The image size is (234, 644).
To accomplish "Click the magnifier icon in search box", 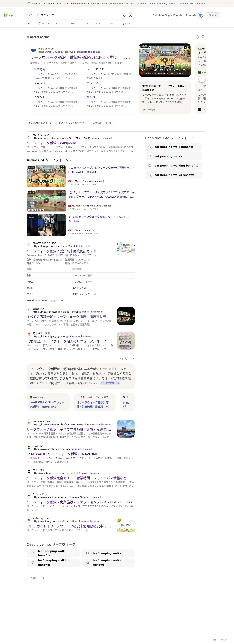I will pos(31,15).
